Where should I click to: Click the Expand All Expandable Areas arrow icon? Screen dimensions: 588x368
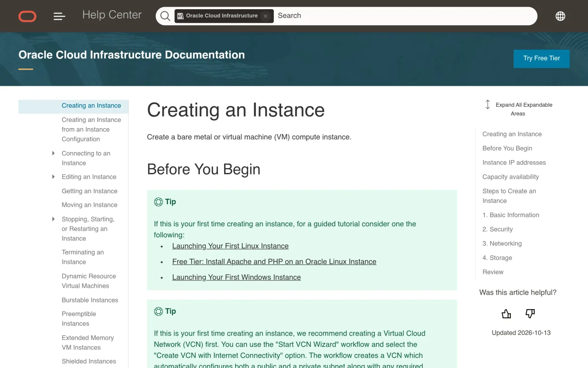(x=488, y=105)
